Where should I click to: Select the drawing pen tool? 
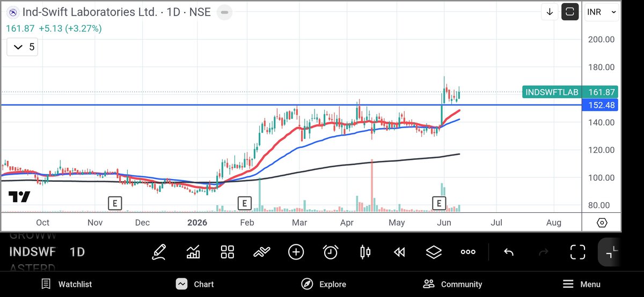click(159, 251)
